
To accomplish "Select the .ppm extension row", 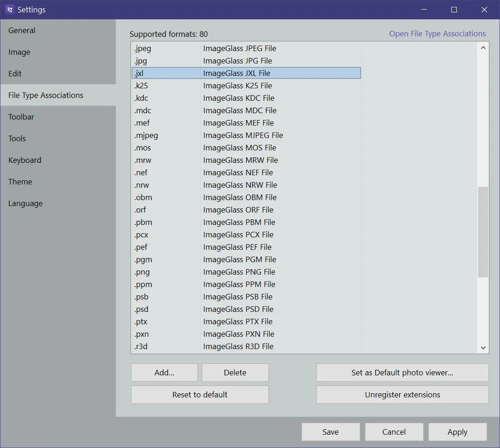I will pos(246,285).
